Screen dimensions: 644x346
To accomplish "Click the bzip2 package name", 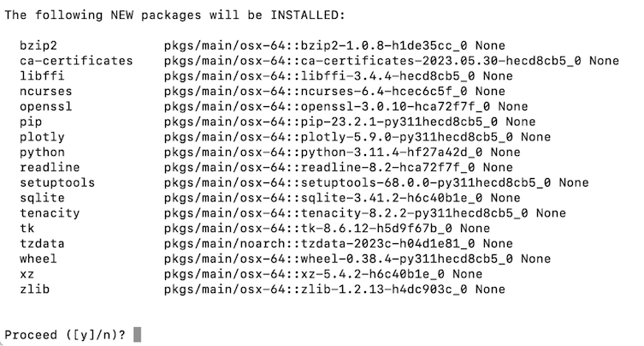I will [x=38, y=45].
